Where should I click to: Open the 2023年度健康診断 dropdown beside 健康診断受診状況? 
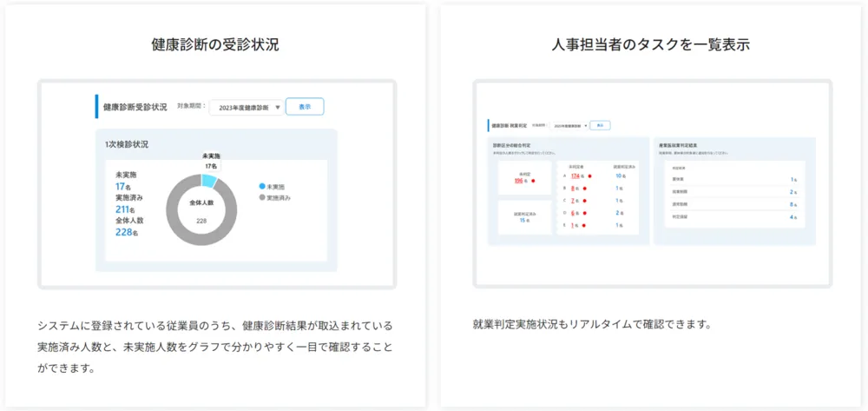[247, 108]
